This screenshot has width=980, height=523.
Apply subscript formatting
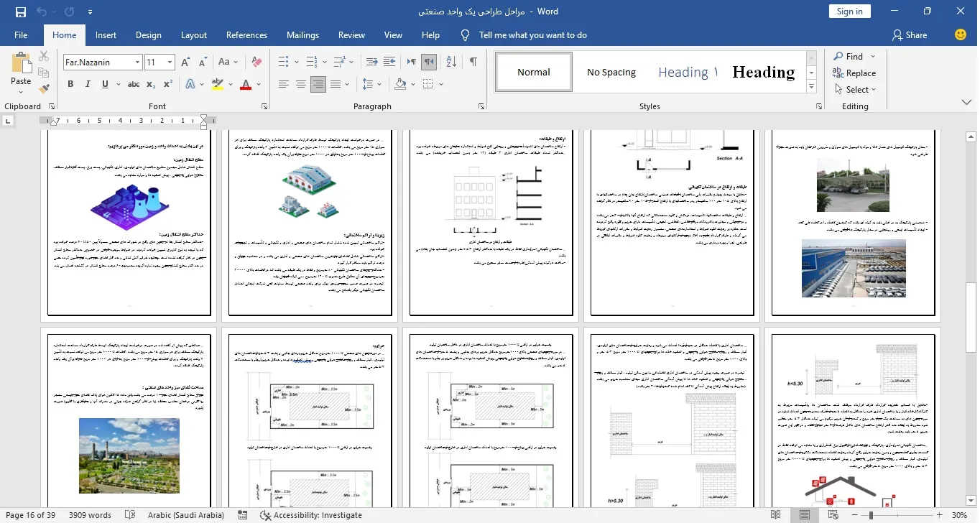click(152, 84)
